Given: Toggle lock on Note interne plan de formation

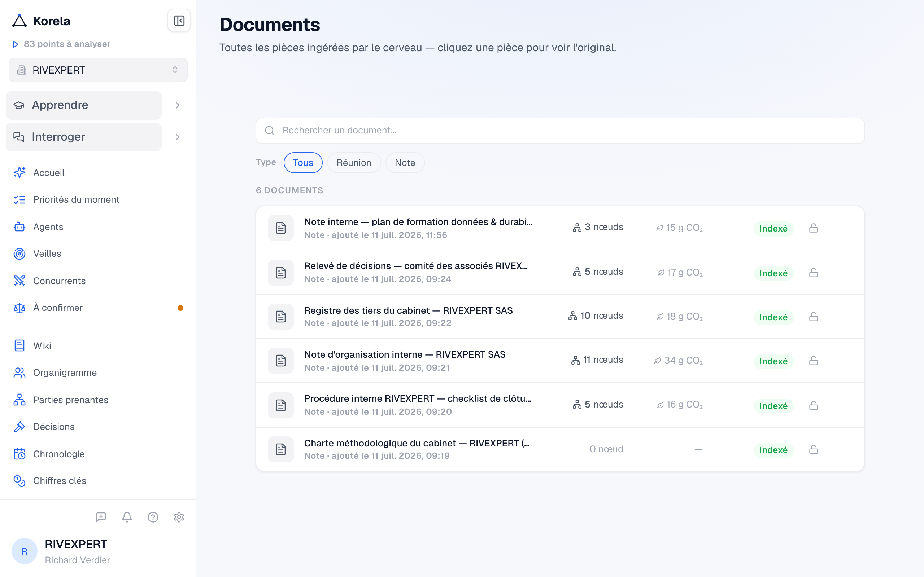Looking at the screenshot, I should (813, 228).
